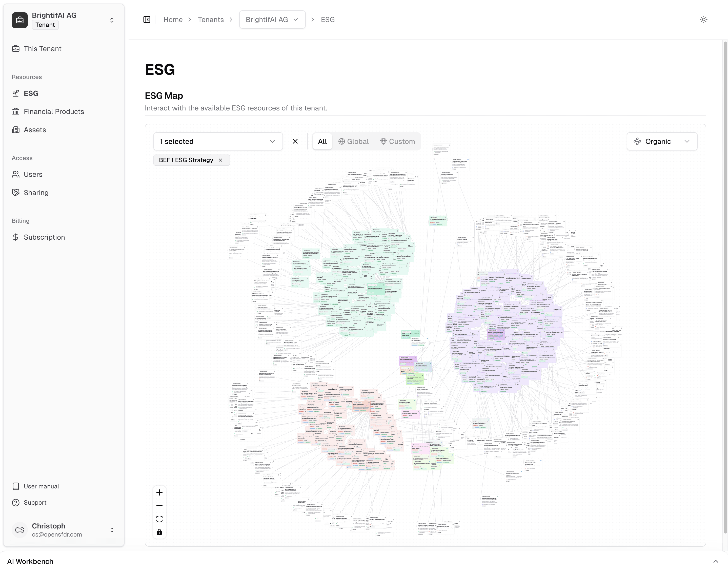Viewport: 728px width, 571px height.
Task: Open the User manual link
Action: coord(41,486)
